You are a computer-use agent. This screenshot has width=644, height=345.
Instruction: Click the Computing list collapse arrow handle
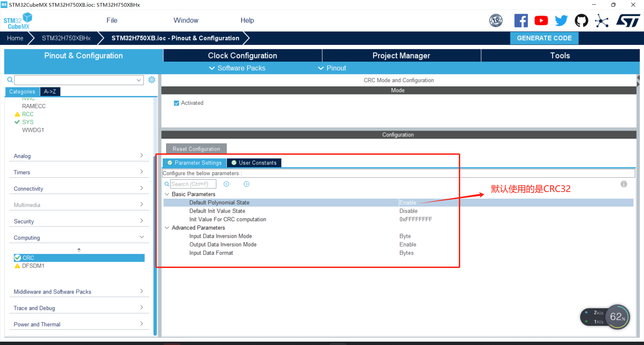click(x=79, y=250)
